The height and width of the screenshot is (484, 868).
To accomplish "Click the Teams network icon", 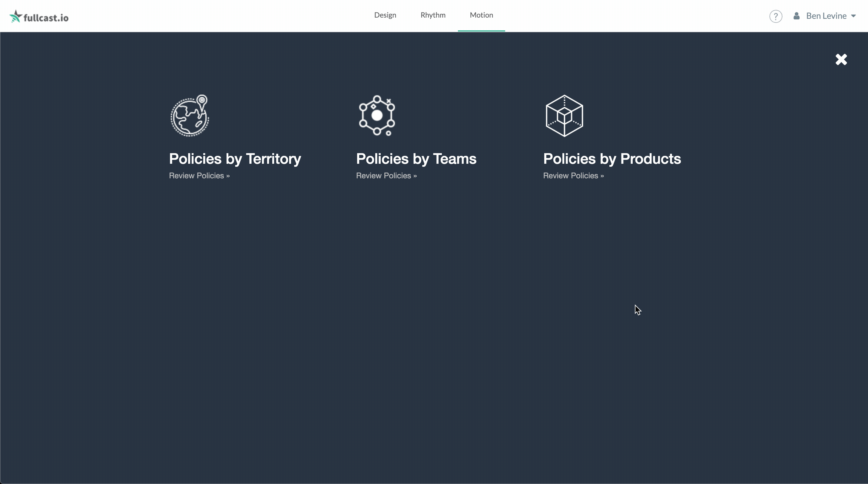I will coord(377,116).
